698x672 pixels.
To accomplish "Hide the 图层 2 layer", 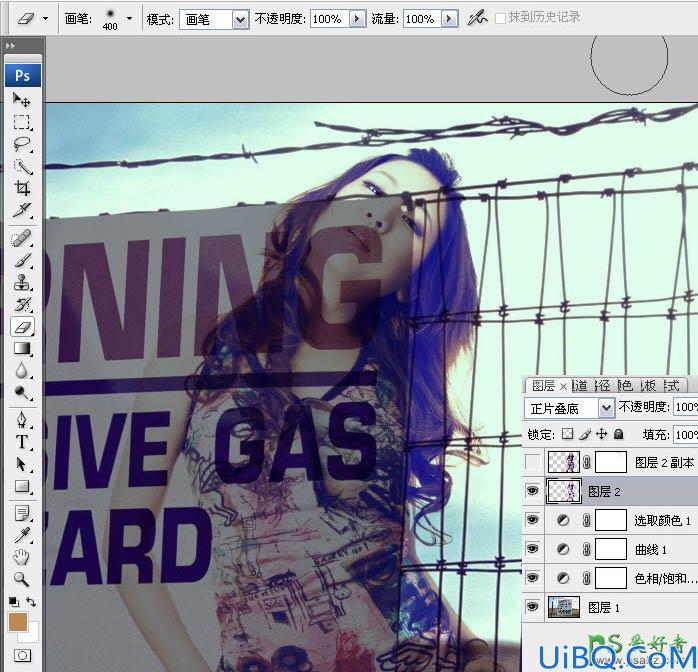I will (x=532, y=491).
